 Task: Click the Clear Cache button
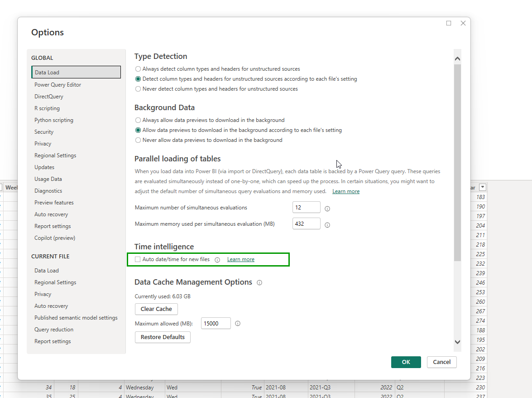pyautogui.click(x=156, y=309)
